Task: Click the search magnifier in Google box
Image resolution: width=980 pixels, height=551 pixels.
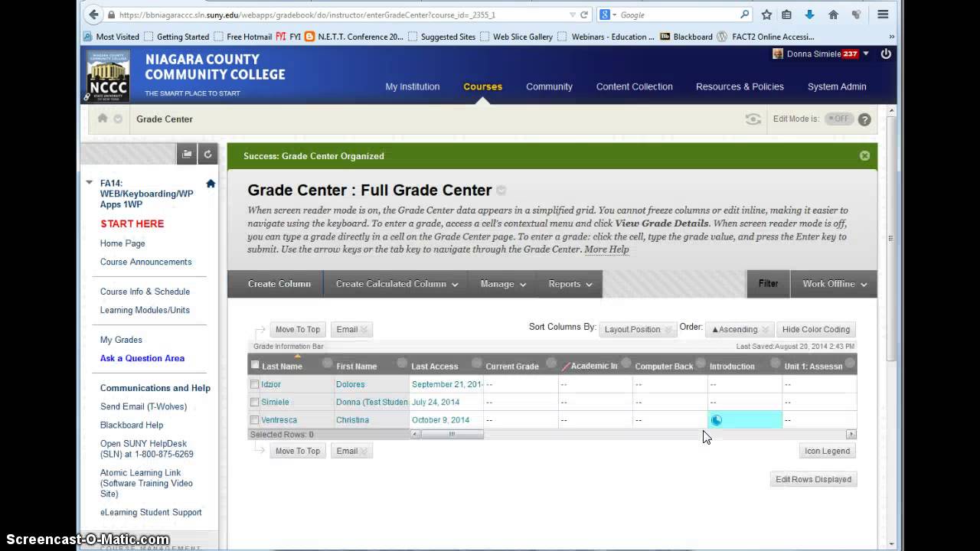Action: (744, 15)
